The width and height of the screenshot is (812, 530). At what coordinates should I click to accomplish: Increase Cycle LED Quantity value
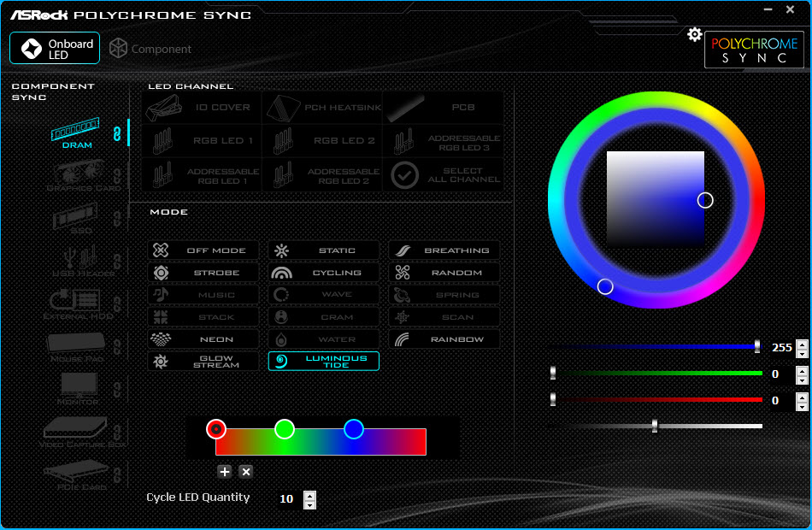(309, 495)
